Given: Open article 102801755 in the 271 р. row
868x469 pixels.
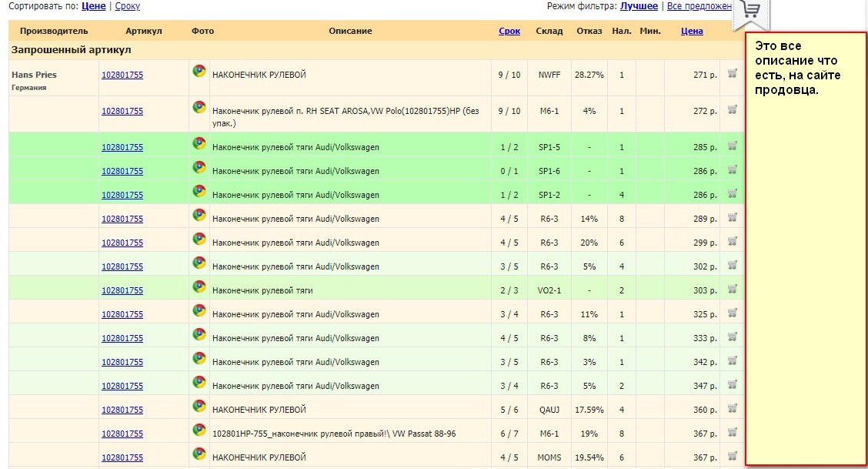Looking at the screenshot, I should click(x=122, y=75).
